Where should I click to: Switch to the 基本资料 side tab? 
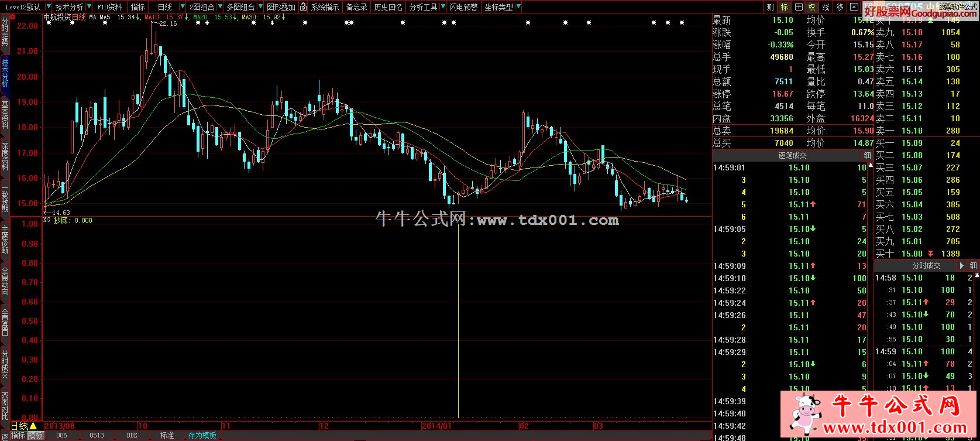tap(5, 115)
